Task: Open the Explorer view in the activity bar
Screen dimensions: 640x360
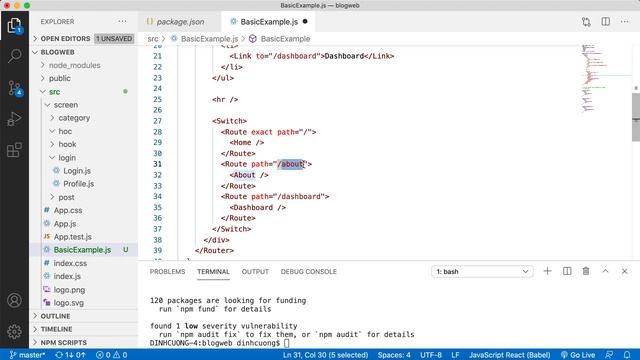Action: 14,26
